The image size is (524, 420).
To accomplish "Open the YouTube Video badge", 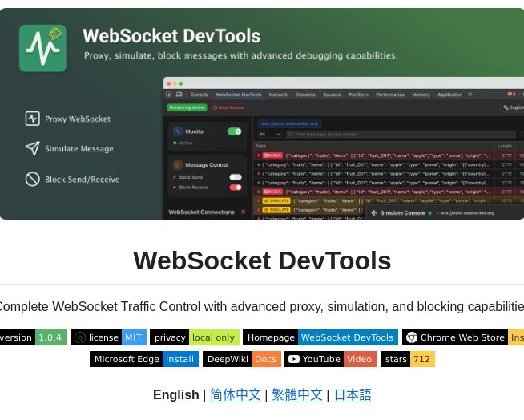I will coord(330,359).
